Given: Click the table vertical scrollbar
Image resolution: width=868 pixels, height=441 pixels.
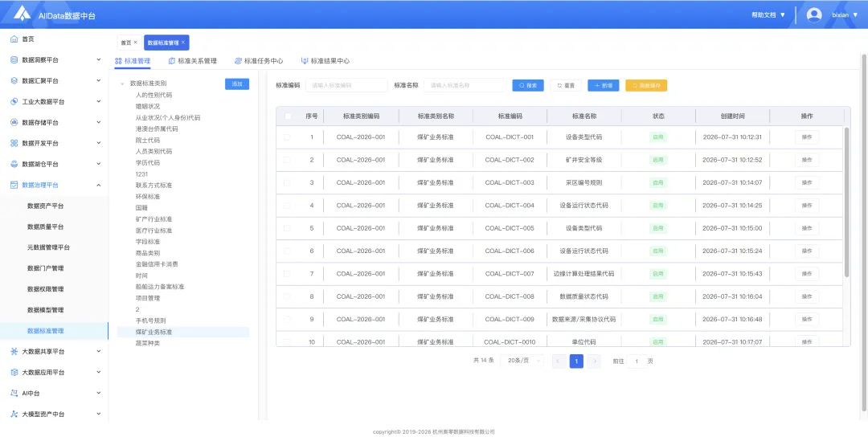Looking at the screenshot, I should 846,202.
